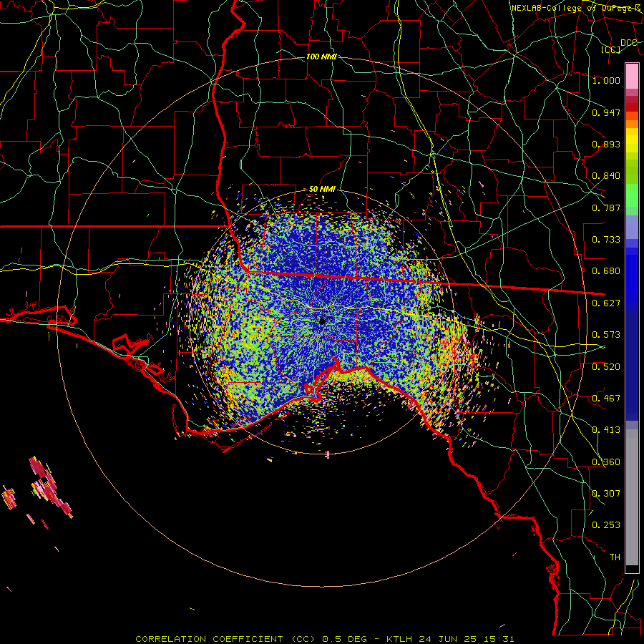Click the black radar site dot at center
This screenshot has width=644, height=644.
tap(323, 321)
